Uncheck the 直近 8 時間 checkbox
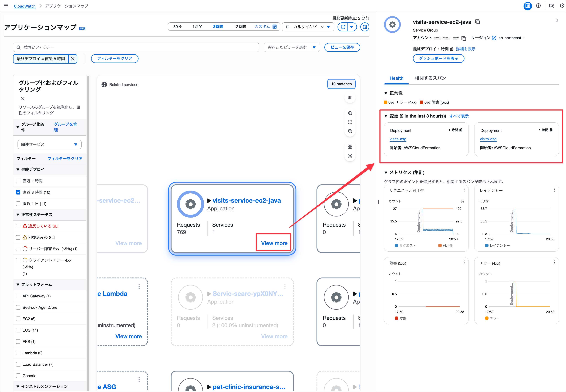This screenshot has height=392, width=566. [18, 192]
